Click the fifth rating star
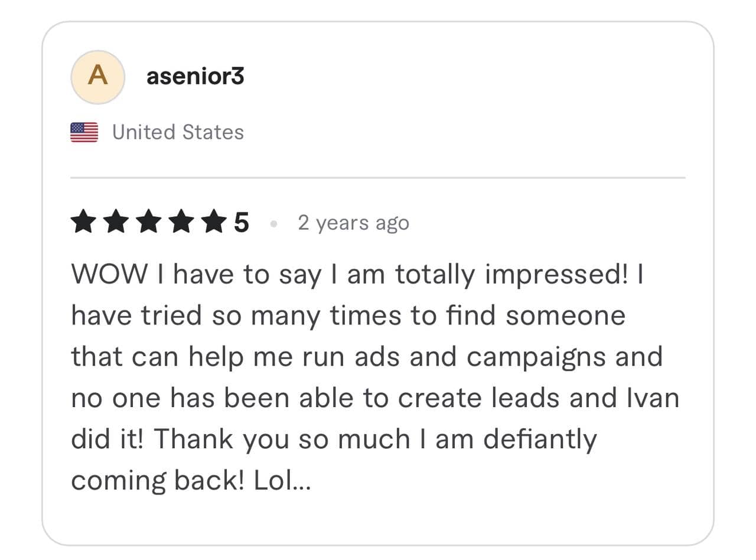 coord(213,223)
